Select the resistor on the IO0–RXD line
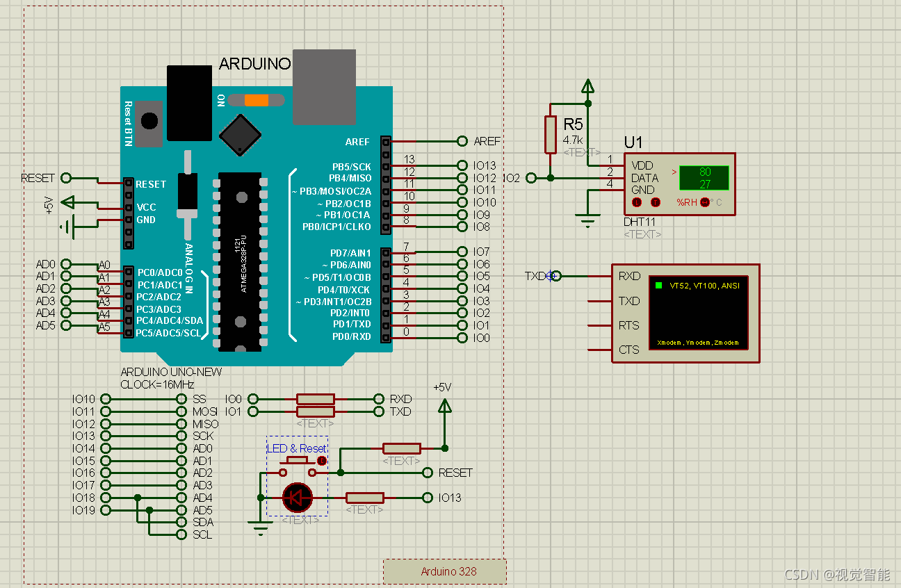This screenshot has width=901, height=588. pyautogui.click(x=316, y=399)
